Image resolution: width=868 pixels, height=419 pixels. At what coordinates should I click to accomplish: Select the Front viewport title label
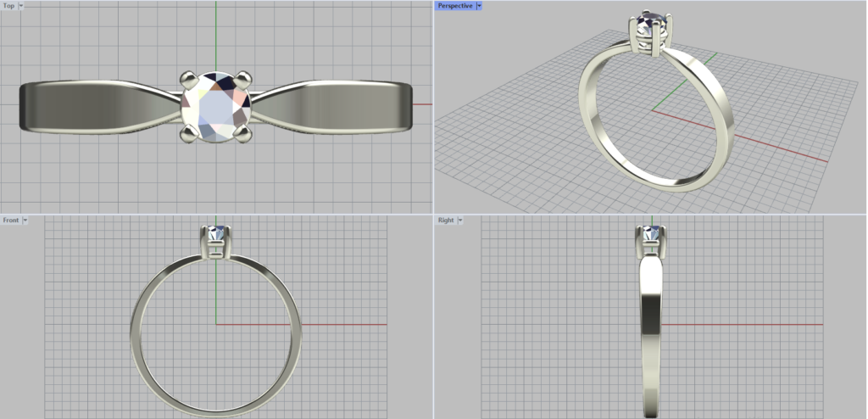coord(11,221)
